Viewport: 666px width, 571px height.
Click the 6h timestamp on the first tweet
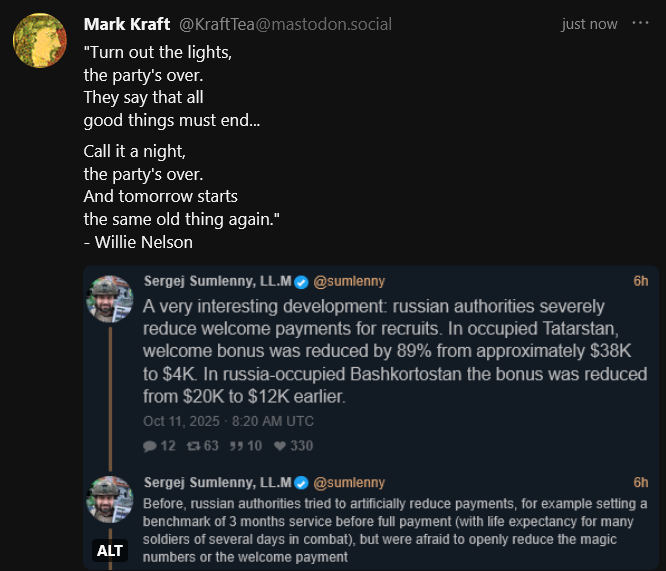(x=640, y=282)
